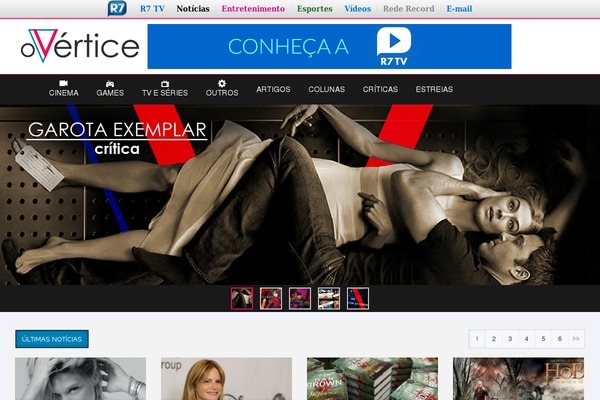Open the Garota Exemplar crítica headline
Viewport: 600px width, 400px height.
point(117,139)
